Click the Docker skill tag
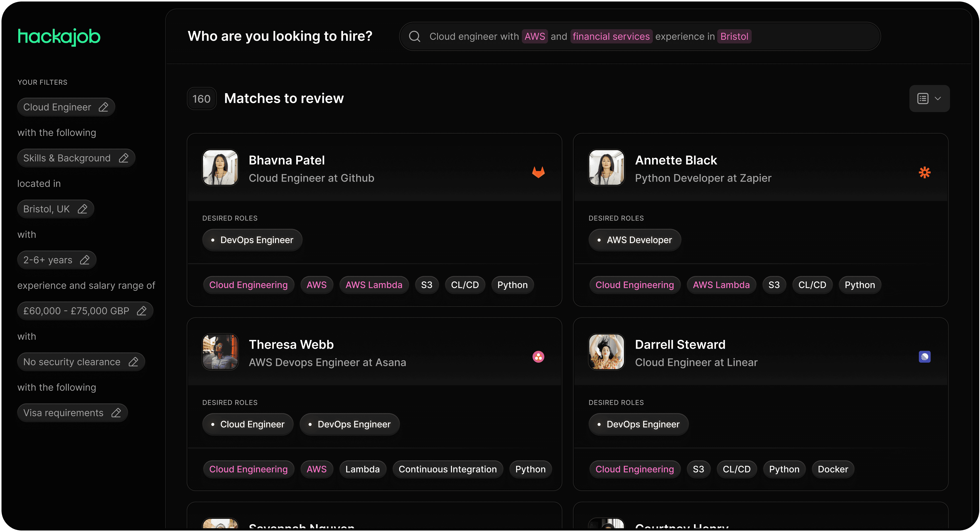The image size is (980, 532). [833, 470]
